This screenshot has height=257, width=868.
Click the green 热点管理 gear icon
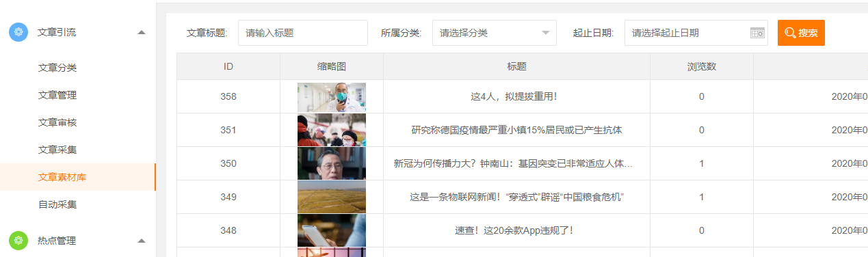pyautogui.click(x=18, y=241)
